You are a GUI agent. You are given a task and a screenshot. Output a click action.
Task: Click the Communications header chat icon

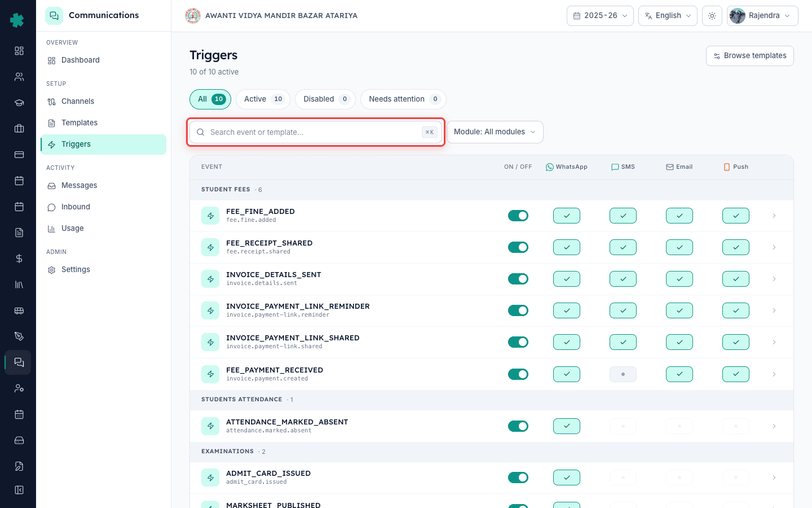click(54, 16)
